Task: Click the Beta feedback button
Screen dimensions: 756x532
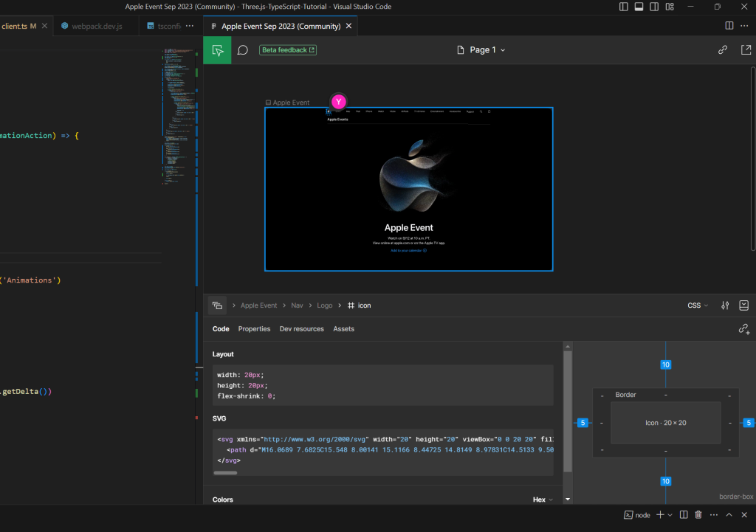Action: tap(288, 50)
